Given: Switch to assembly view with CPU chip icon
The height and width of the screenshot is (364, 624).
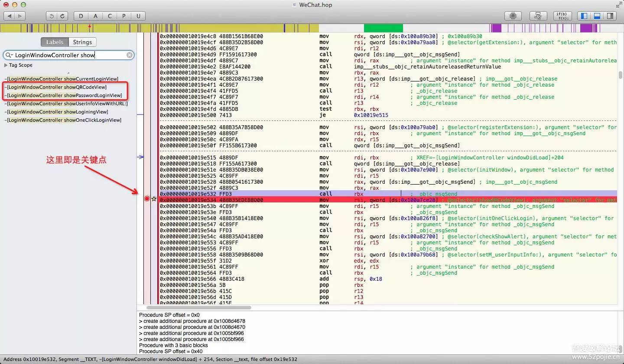Looking at the screenshot, I should coord(513,16).
